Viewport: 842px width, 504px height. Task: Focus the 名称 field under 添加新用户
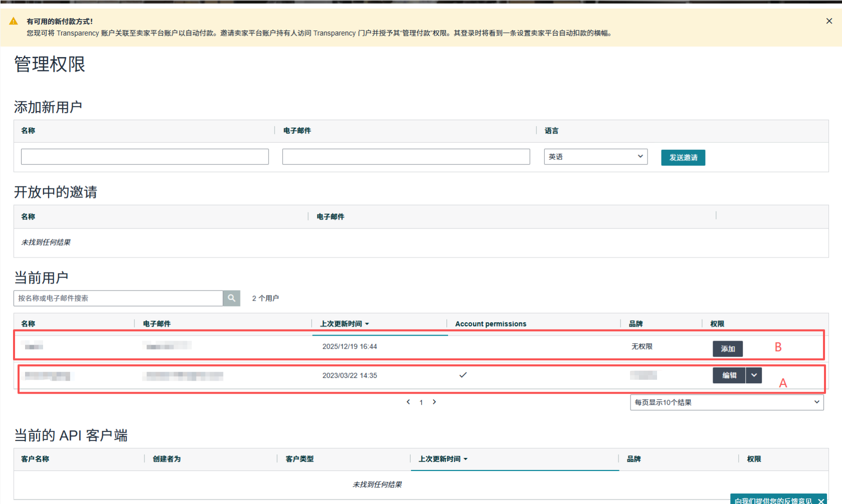145,157
